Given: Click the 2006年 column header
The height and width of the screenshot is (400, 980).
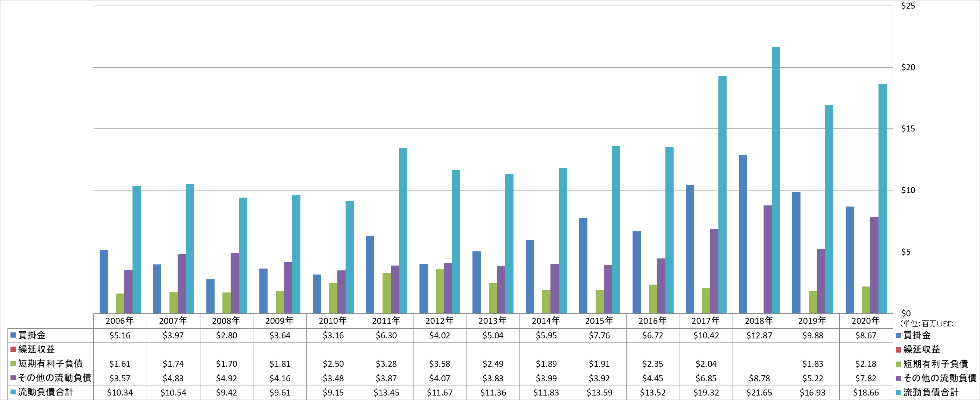Looking at the screenshot, I should tap(120, 321).
